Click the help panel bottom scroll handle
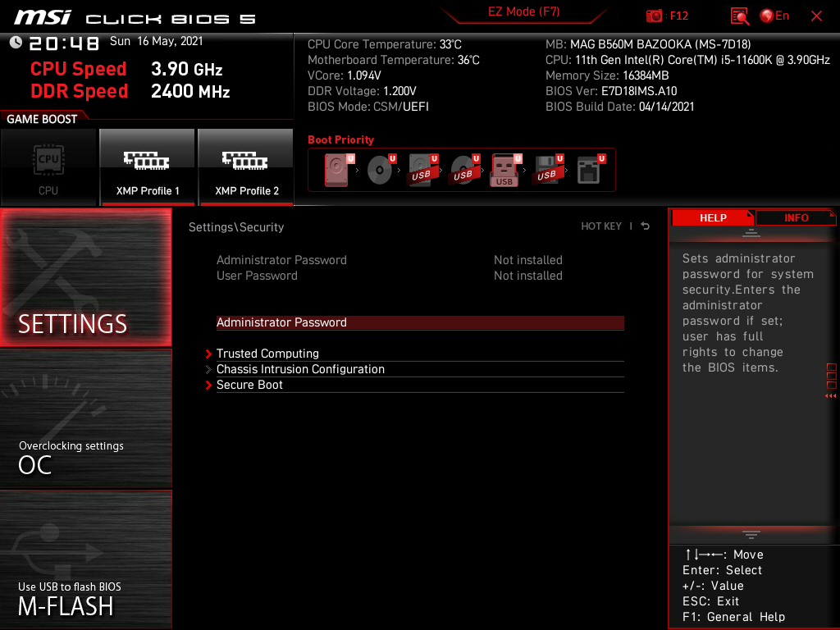 [x=751, y=535]
